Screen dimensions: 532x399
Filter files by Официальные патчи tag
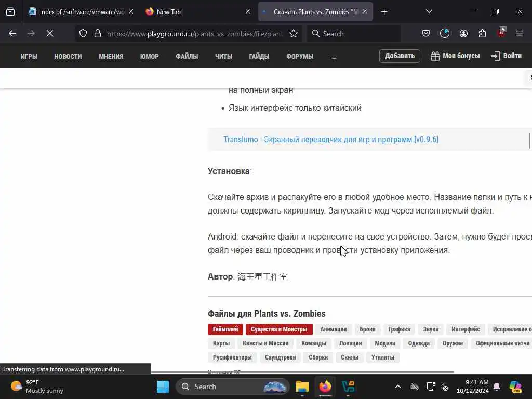click(501, 343)
